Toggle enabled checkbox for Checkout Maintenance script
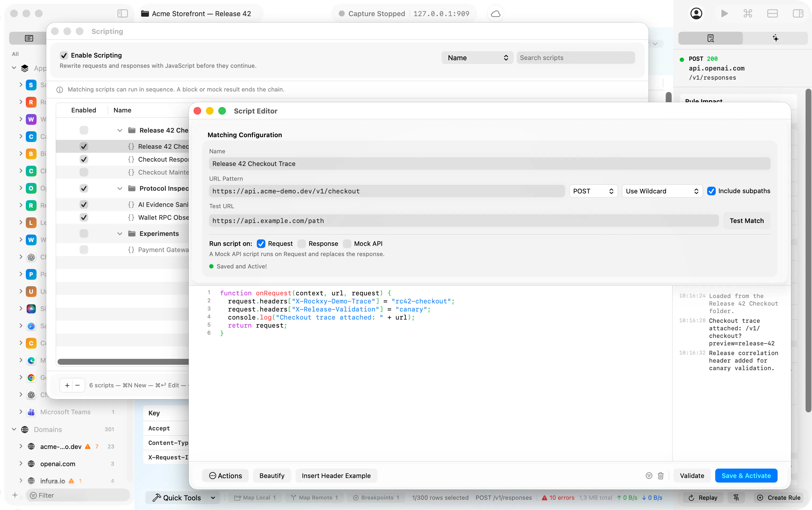This screenshot has width=812, height=510. point(84,172)
